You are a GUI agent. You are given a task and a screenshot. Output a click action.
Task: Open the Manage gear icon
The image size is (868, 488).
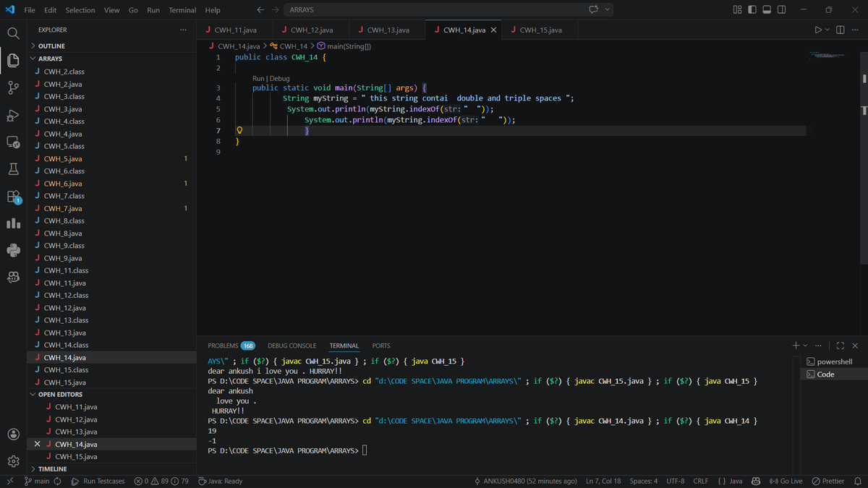13,461
